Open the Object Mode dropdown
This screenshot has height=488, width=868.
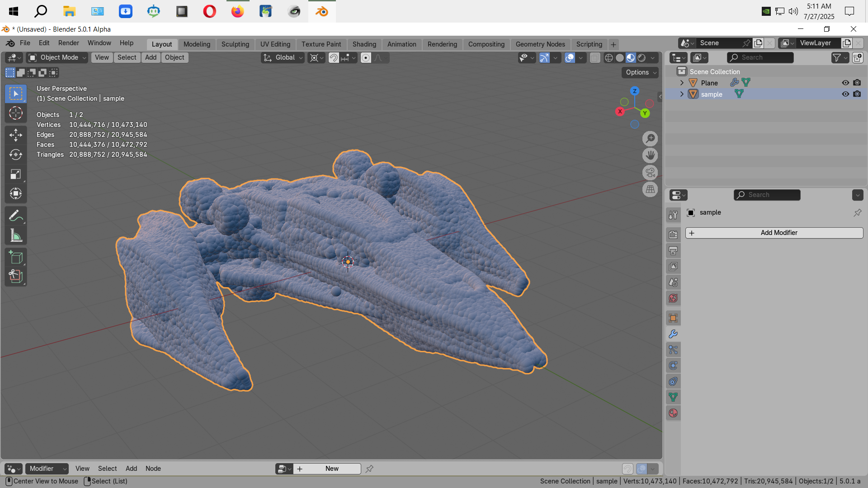coord(57,58)
